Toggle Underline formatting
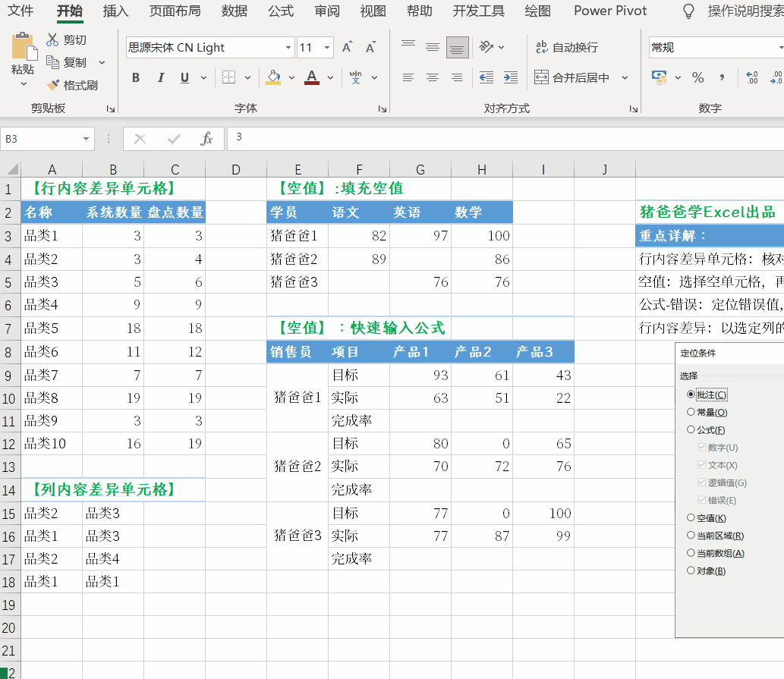Viewport: 784px width, 679px height. pos(184,77)
